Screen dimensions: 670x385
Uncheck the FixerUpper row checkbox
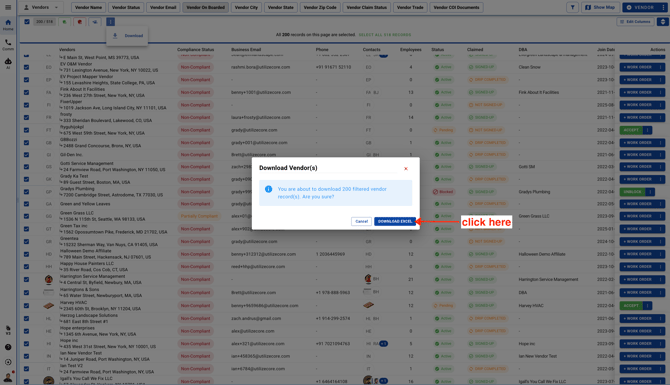click(26, 105)
